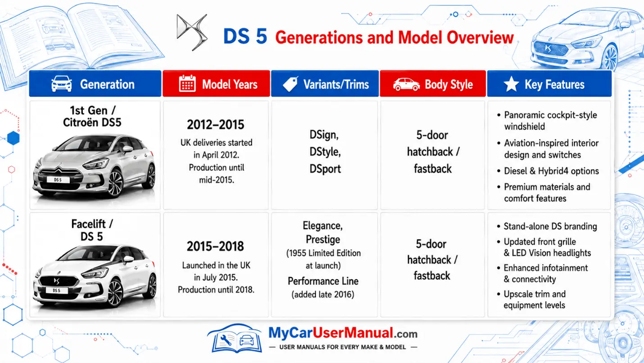
Task: Click the 'DSport' trim text
Action: click(x=325, y=169)
